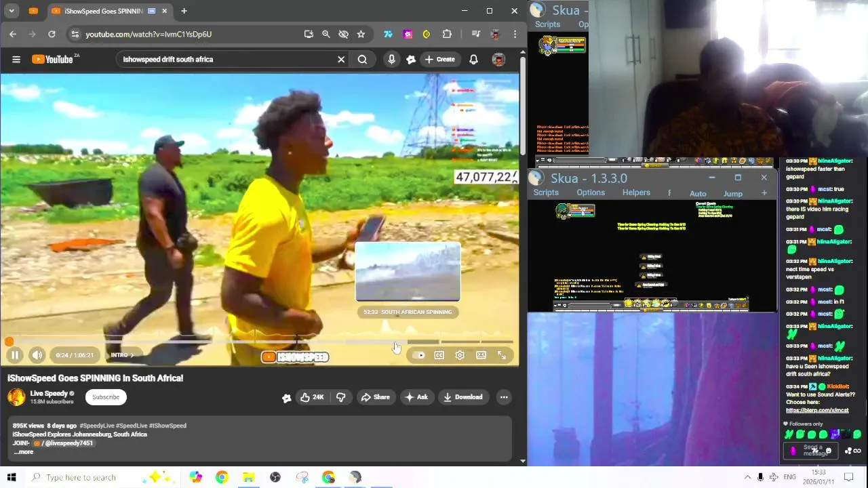Toggle closed captions on the video

click(x=439, y=355)
